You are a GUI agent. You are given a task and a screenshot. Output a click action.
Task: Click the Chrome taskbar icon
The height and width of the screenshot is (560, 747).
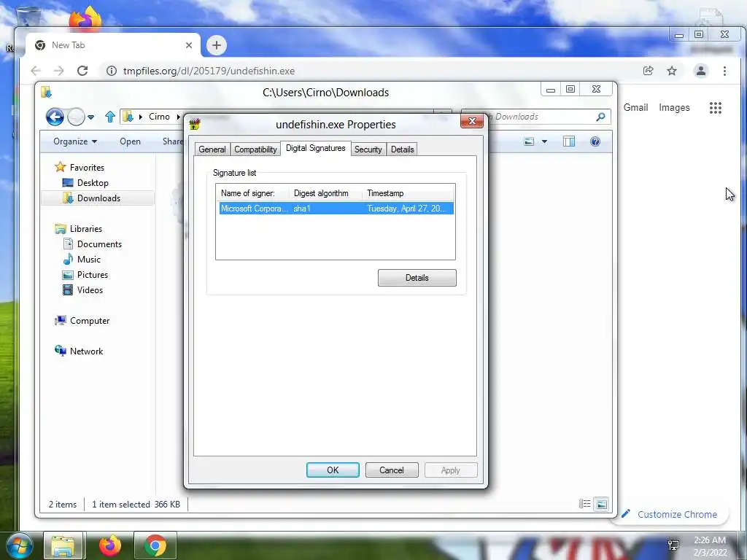tap(155, 545)
